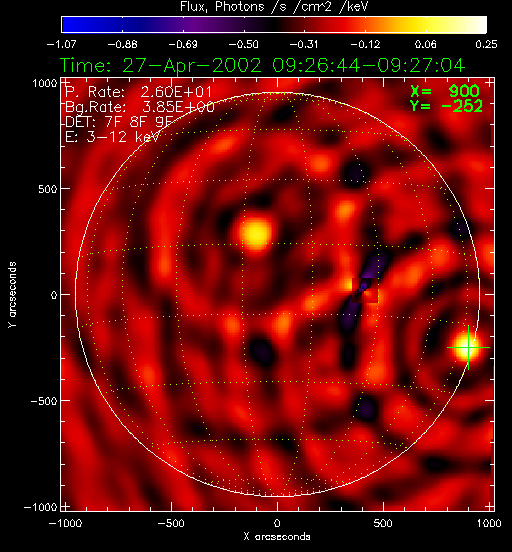Click the Y arcseconds axis title
Viewport: 512px width, 552px height.
[x=13, y=295]
